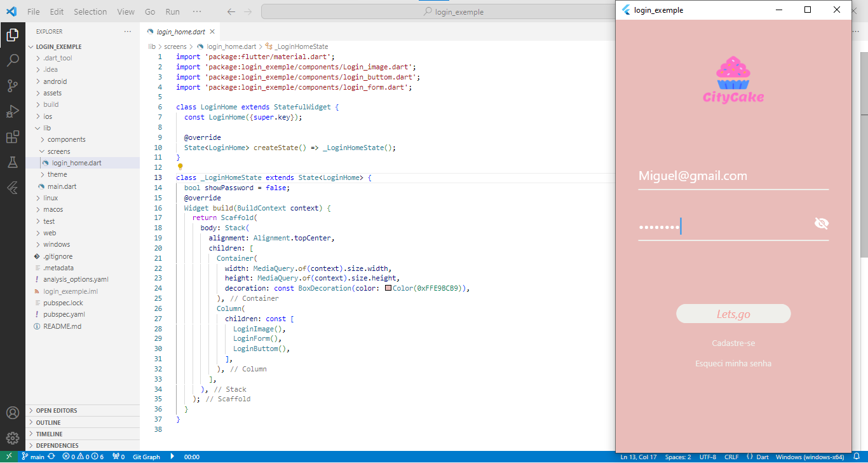Open the Run and Debug panel
The image size is (868, 463).
(13, 111)
